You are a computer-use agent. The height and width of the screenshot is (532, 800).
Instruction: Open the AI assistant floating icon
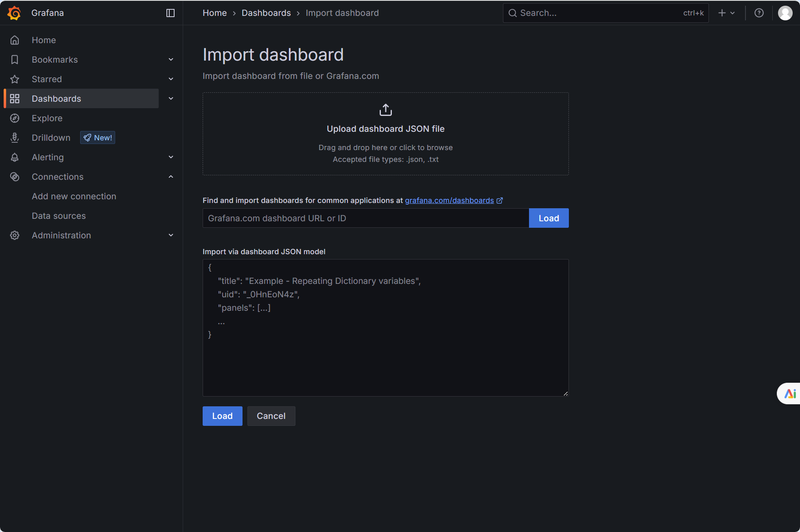click(x=790, y=393)
